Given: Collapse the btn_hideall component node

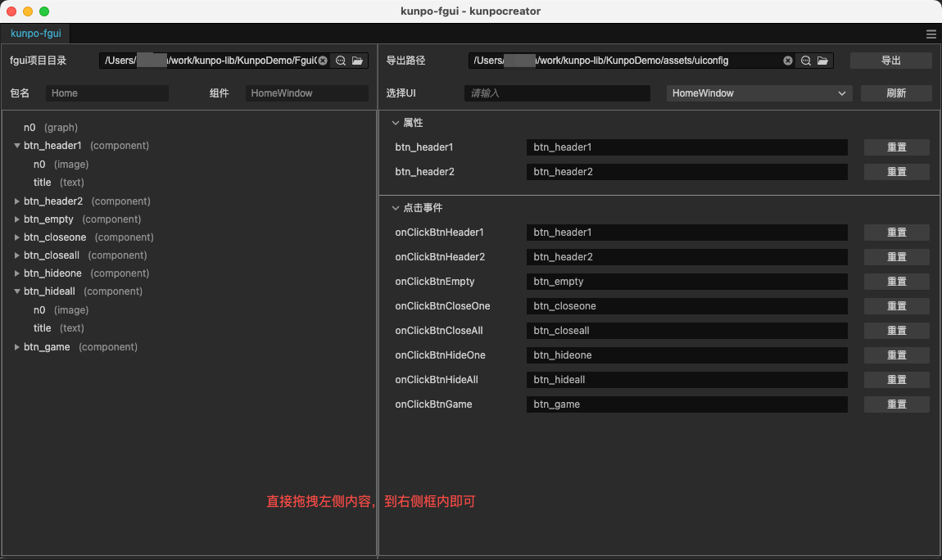Looking at the screenshot, I should (x=16, y=291).
